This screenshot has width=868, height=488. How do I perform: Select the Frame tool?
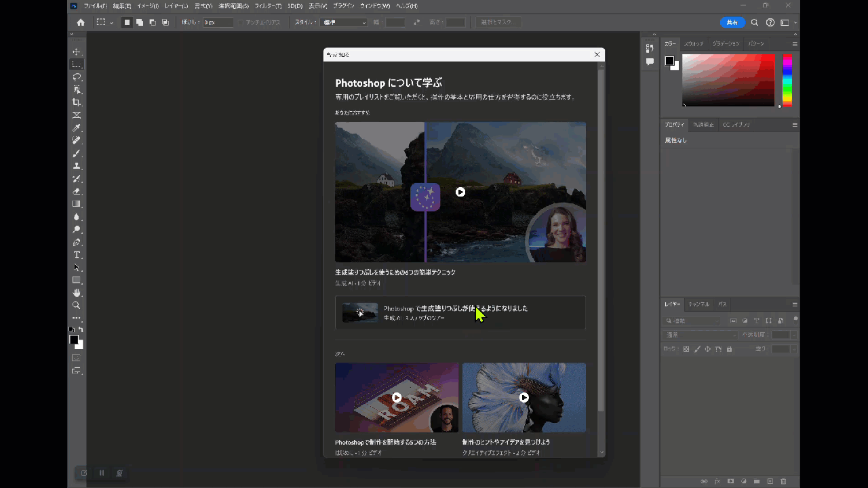77,115
